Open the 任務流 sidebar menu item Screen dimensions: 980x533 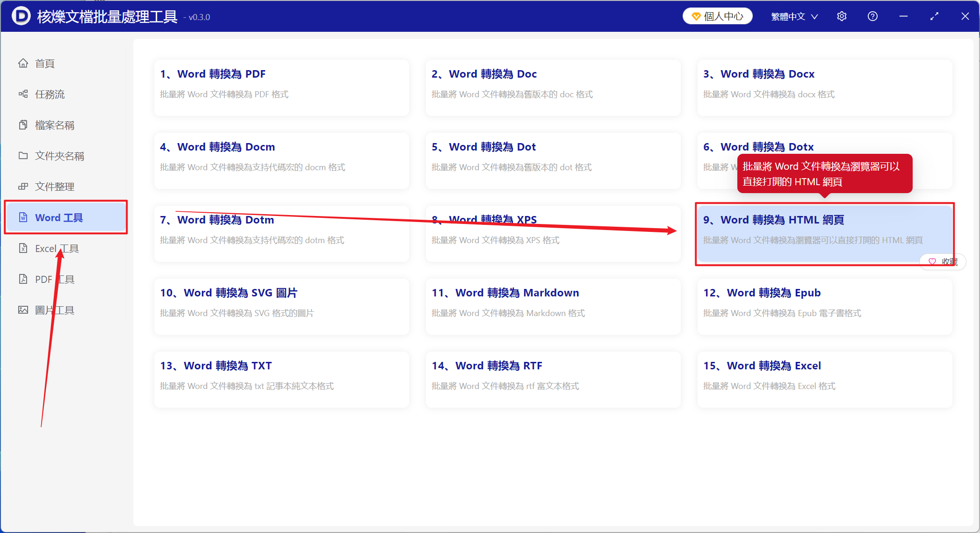point(65,94)
